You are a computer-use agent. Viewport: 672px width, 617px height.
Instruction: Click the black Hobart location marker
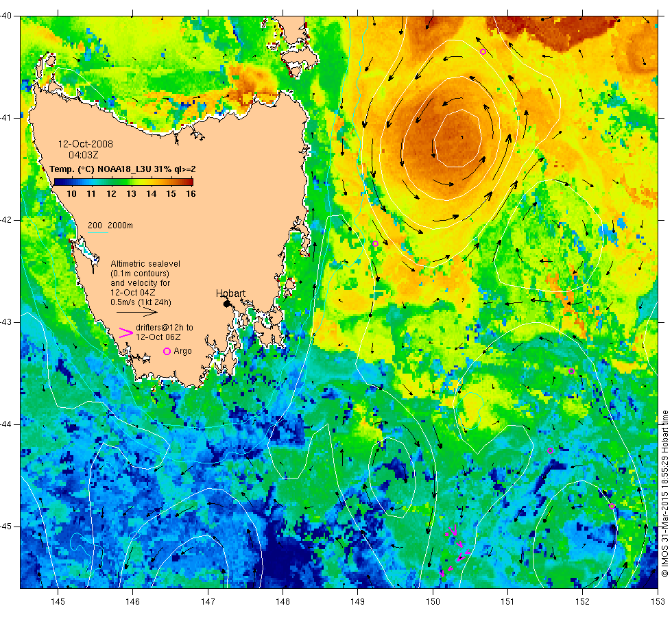pos(227,304)
